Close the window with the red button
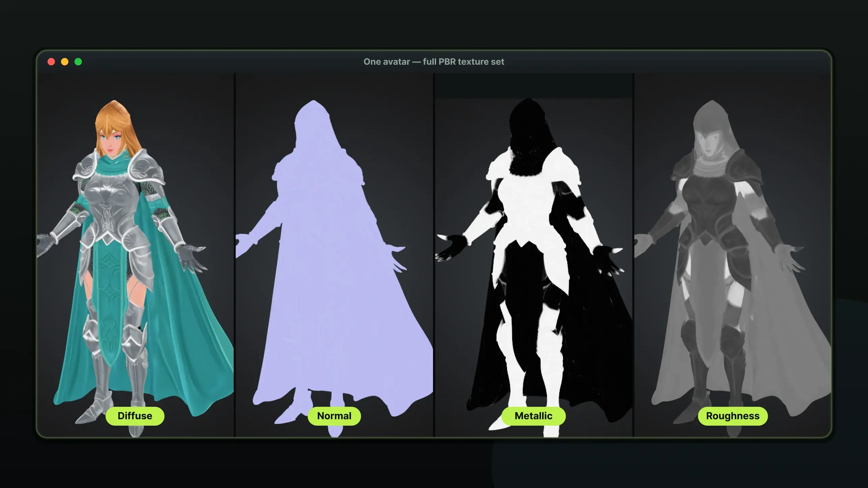 point(51,62)
